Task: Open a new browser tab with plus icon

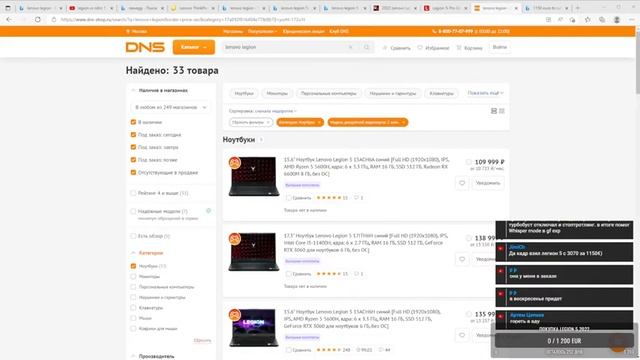Action: [578, 8]
